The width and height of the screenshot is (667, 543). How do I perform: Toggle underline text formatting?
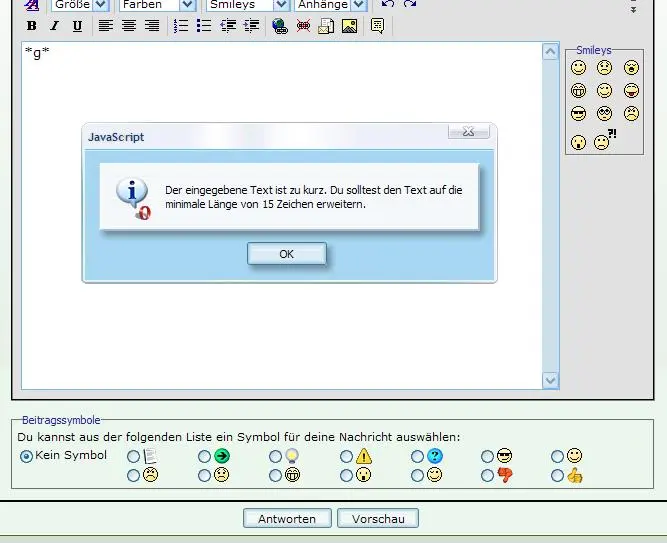tap(77, 26)
